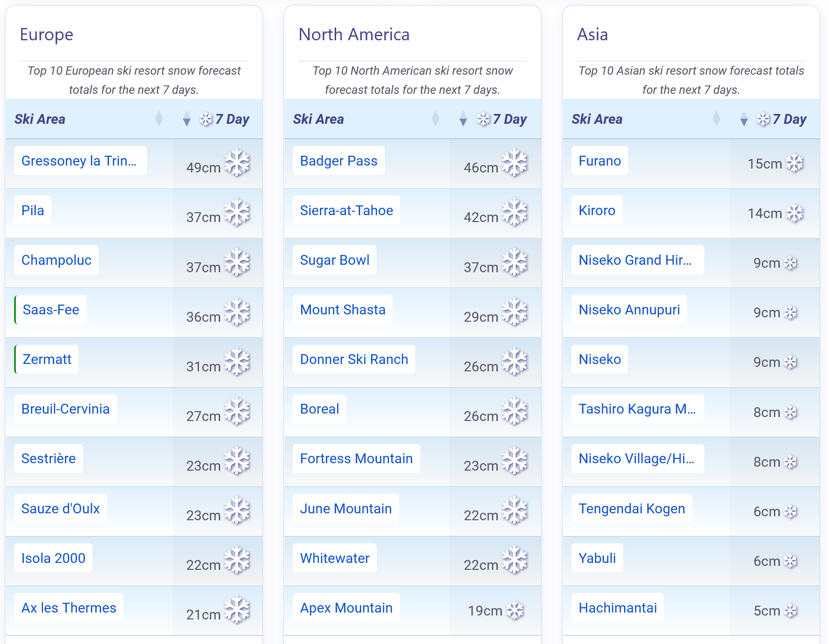Image resolution: width=829 pixels, height=644 pixels.
Task: Click the snowflake icon beside Furano's 15cm
Action: [x=794, y=164]
